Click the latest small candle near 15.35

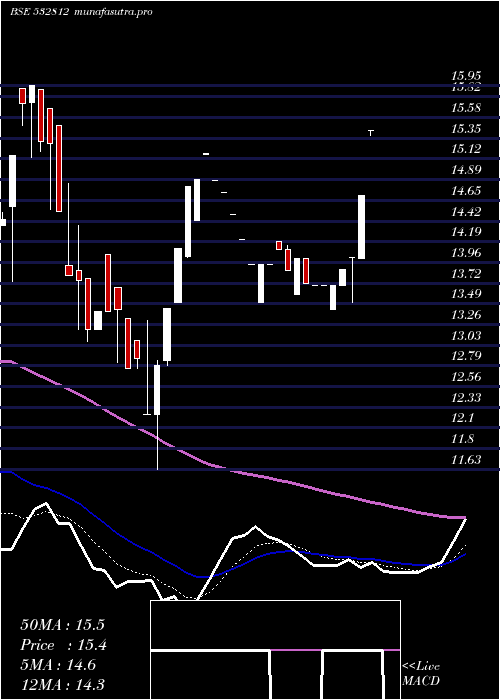click(371, 133)
